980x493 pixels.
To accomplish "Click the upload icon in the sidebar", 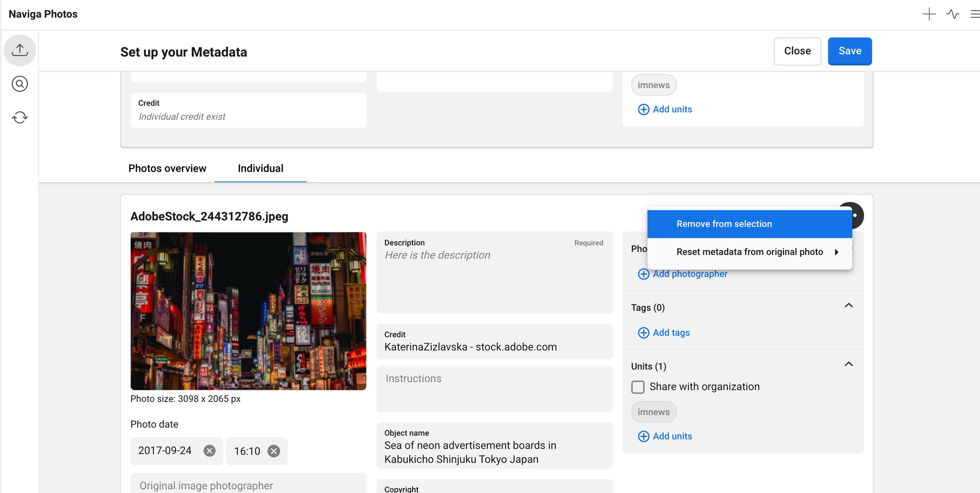I will pos(20,50).
